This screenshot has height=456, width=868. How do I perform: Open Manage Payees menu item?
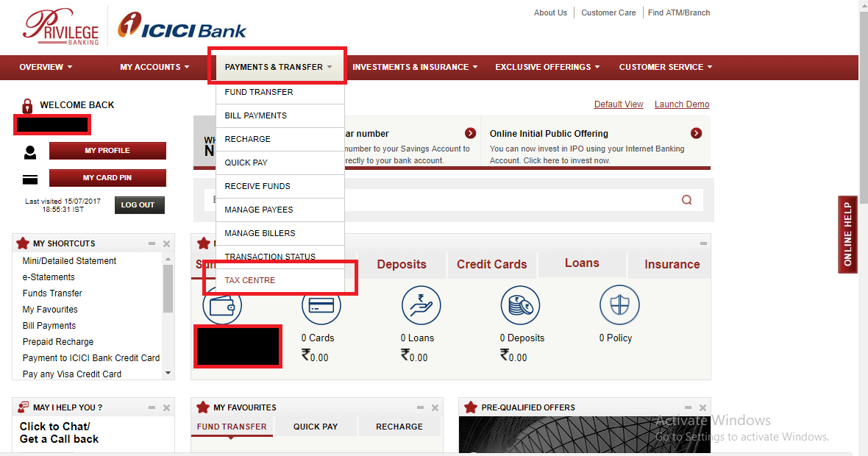(x=280, y=210)
